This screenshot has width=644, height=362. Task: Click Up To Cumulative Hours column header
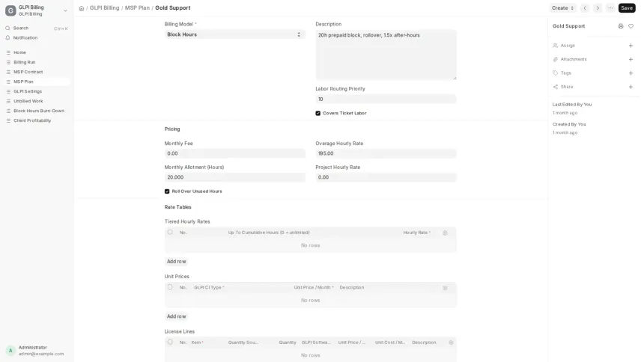click(x=269, y=233)
